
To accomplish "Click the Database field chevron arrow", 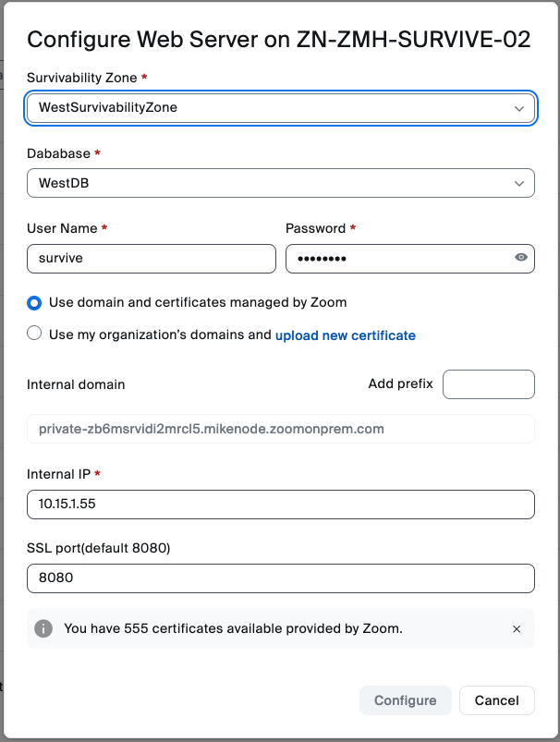I will click(518, 183).
